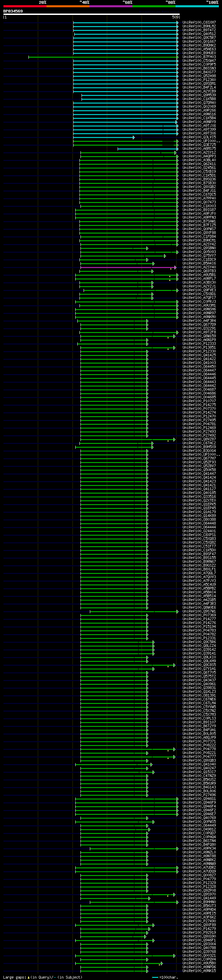Click the end position label 509
Image resolution: width=222 pixels, height=980 pixels.
175,17
